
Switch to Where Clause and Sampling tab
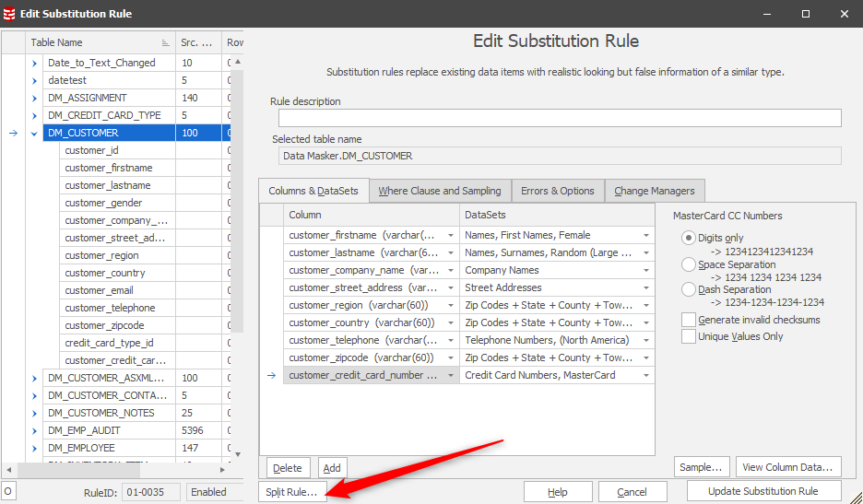439,191
